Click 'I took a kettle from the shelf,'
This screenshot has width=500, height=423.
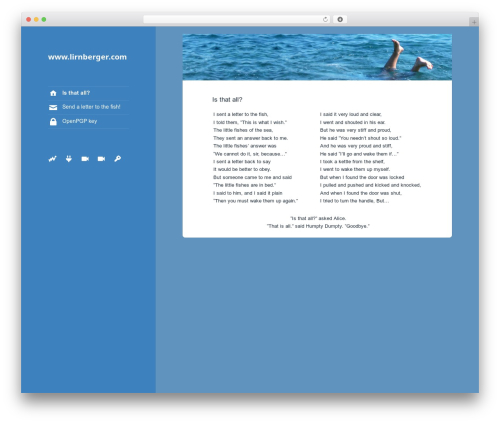click(x=352, y=161)
